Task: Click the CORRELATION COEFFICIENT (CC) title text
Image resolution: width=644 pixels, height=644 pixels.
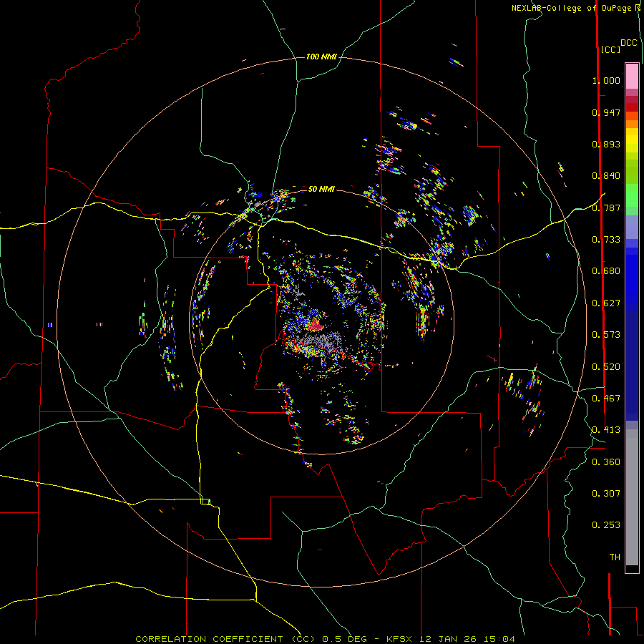Action: 225,639
